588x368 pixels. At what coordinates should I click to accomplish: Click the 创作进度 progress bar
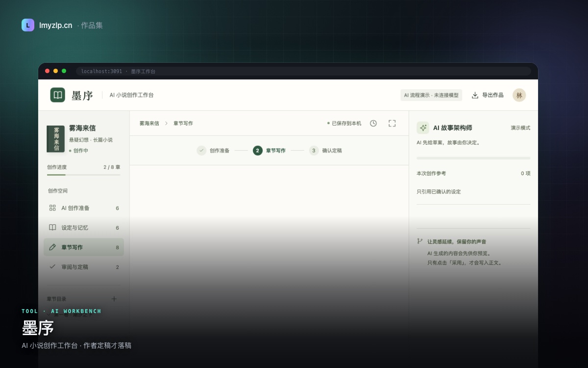pos(84,175)
